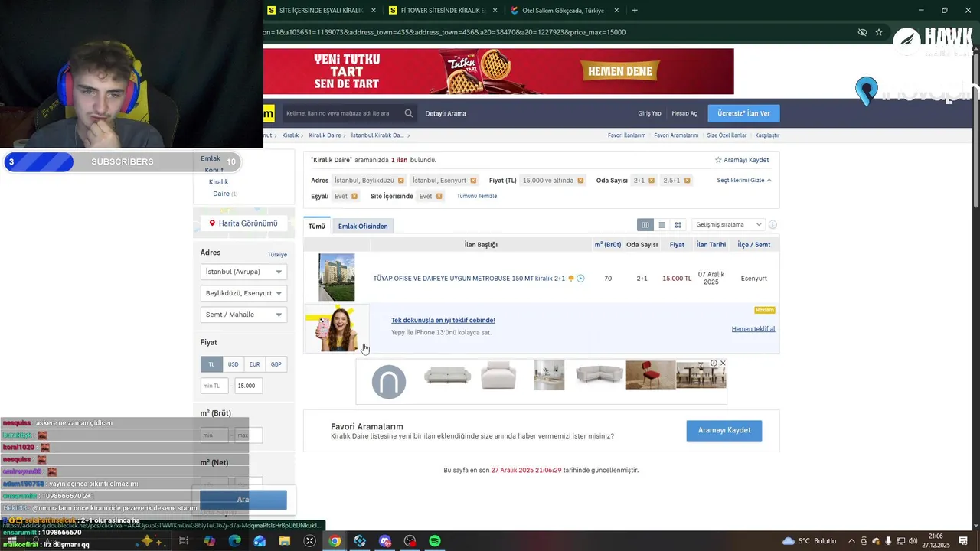This screenshot has width=980, height=551.
Task: Remove the 2+1 room filter chip
Action: click(652, 181)
